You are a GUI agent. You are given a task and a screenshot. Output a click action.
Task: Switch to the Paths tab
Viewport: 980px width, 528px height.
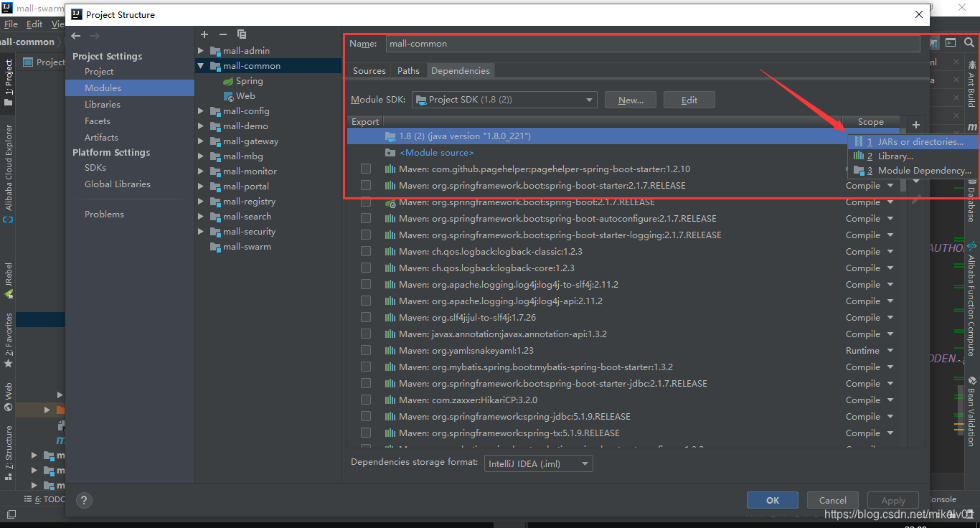tap(409, 71)
